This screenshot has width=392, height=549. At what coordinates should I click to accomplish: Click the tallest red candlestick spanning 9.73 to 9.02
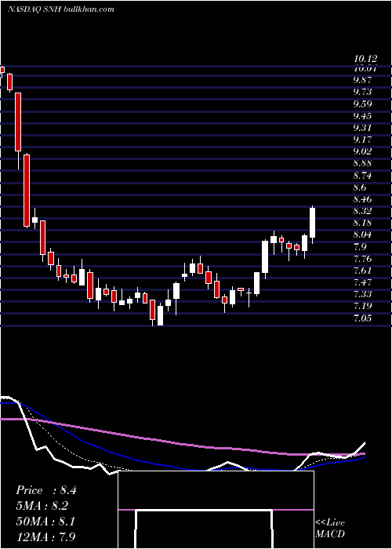[x=18, y=122]
